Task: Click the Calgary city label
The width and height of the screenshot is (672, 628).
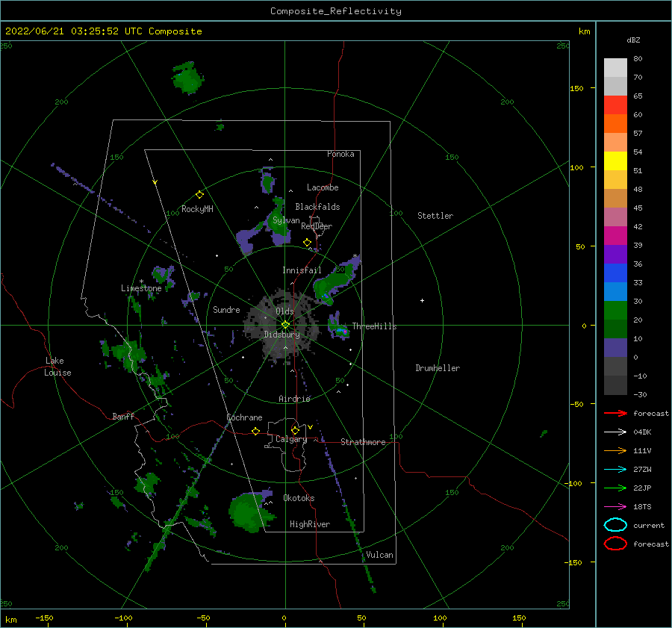Action: coord(291,439)
